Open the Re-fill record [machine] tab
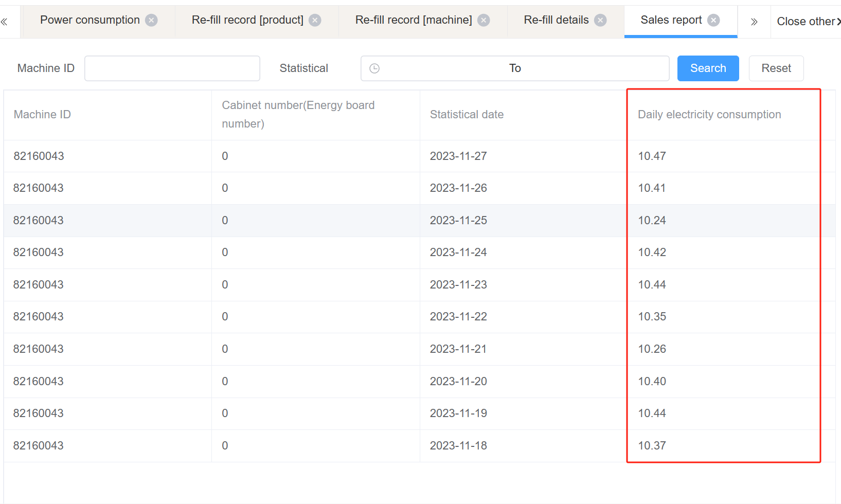This screenshot has height=504, width=841. click(x=413, y=20)
